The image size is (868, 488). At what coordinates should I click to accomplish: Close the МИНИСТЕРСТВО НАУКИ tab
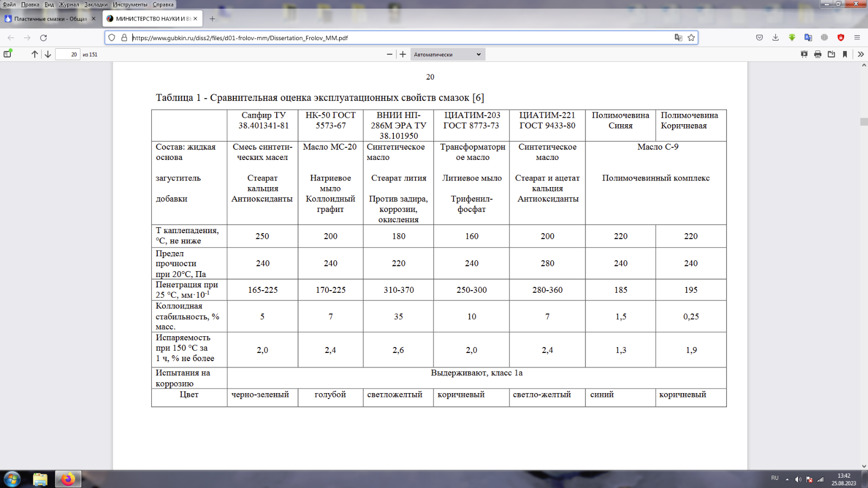point(195,18)
